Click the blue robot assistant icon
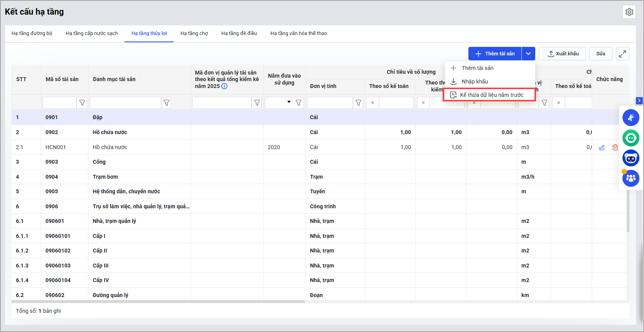This screenshot has height=332, width=644. click(x=631, y=158)
